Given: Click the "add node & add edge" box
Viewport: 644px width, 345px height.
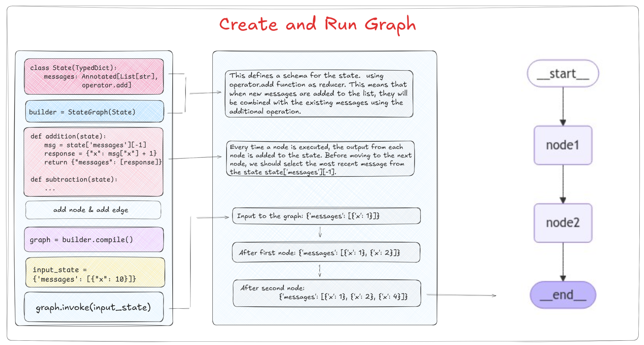Looking at the screenshot, I should [x=93, y=210].
